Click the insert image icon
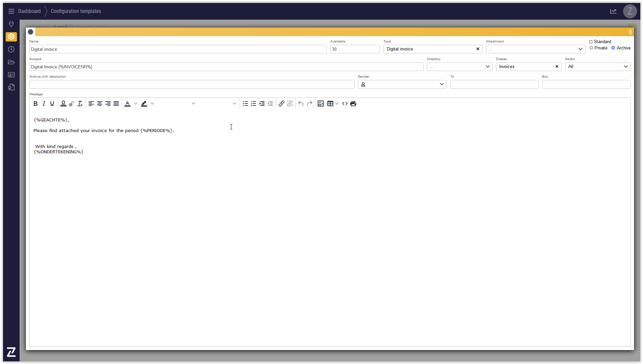This screenshot has height=364, width=643. (x=320, y=104)
